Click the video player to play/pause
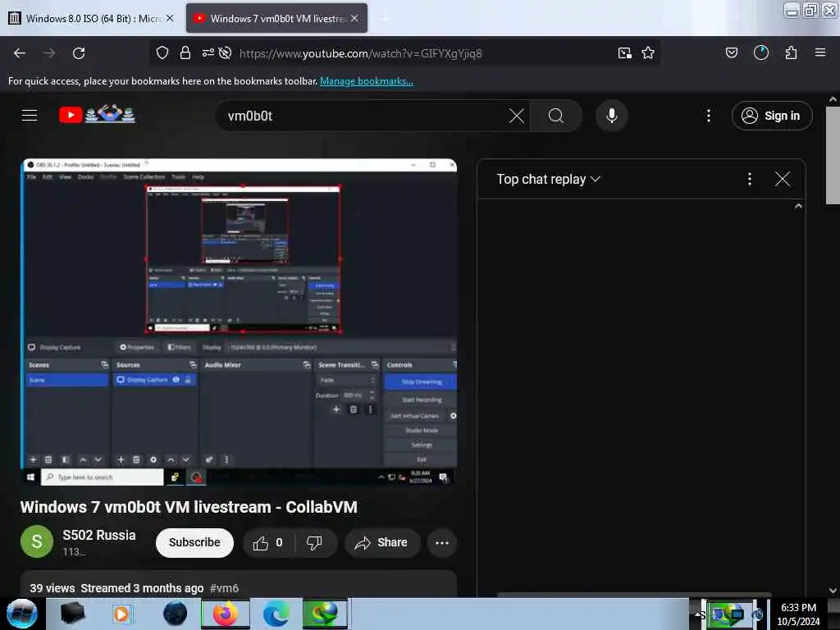 pyautogui.click(x=239, y=322)
